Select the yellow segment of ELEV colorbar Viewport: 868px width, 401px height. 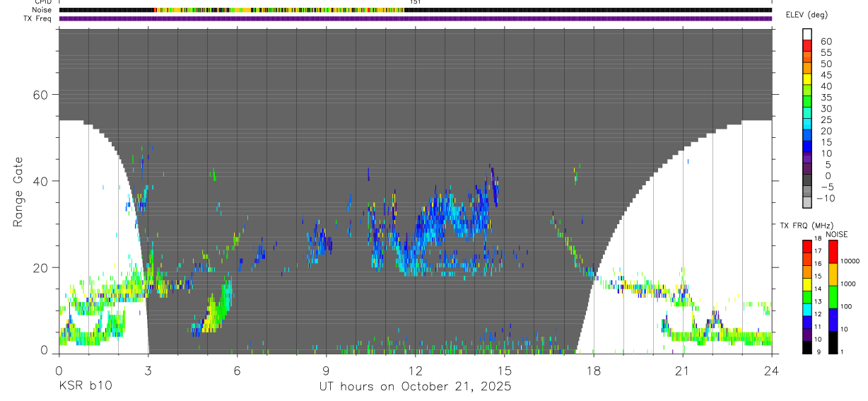pos(807,79)
